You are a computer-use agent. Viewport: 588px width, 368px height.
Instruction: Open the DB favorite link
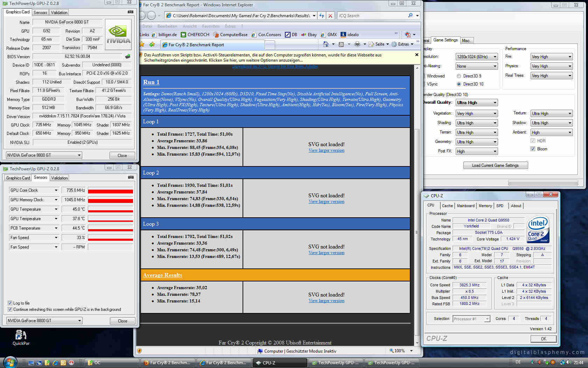(291, 34)
